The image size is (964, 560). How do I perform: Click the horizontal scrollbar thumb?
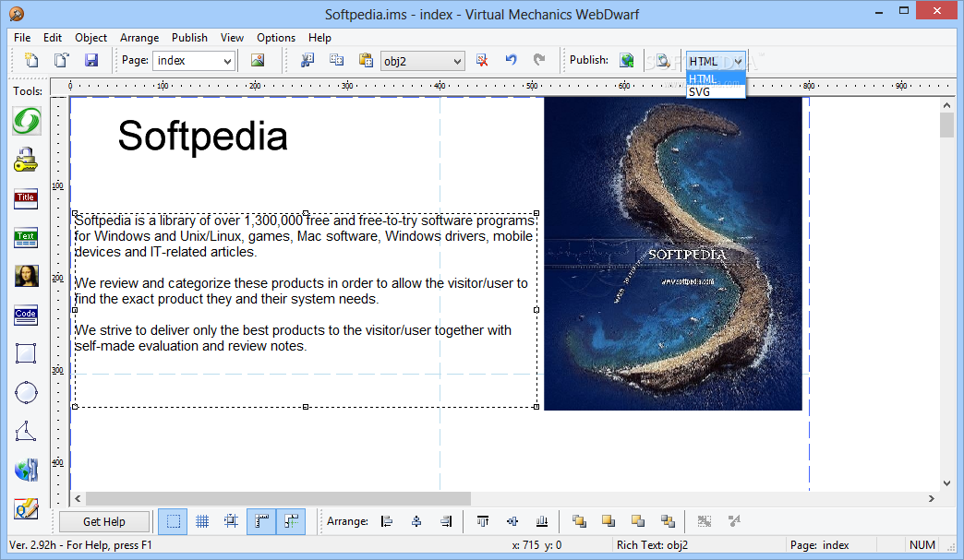coord(278,498)
